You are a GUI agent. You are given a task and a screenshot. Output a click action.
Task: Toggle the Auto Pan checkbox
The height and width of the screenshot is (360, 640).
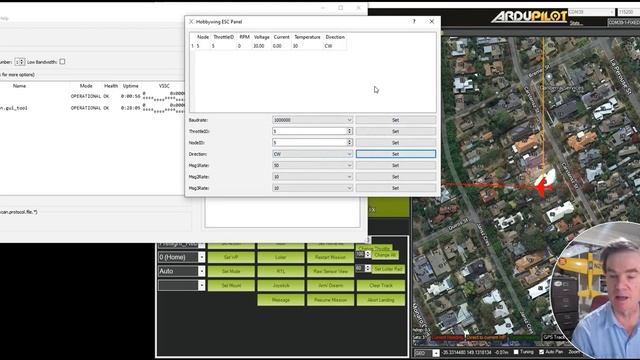pyautogui.click(x=542, y=352)
